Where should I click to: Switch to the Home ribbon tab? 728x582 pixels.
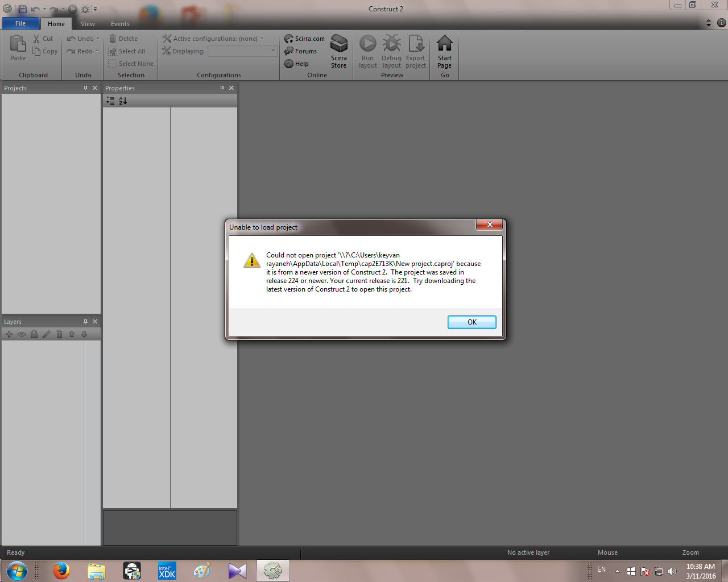coord(56,24)
